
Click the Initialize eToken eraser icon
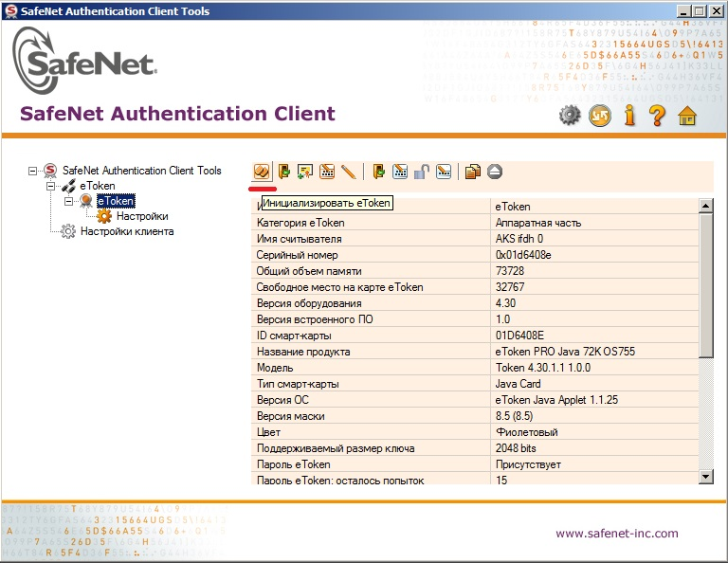(262, 172)
